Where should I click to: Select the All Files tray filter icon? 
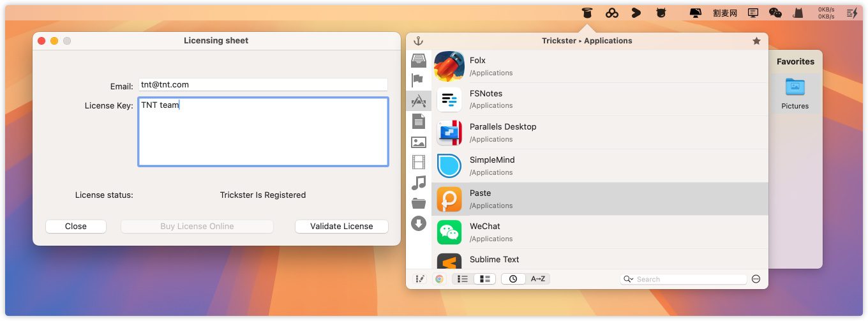tap(419, 60)
